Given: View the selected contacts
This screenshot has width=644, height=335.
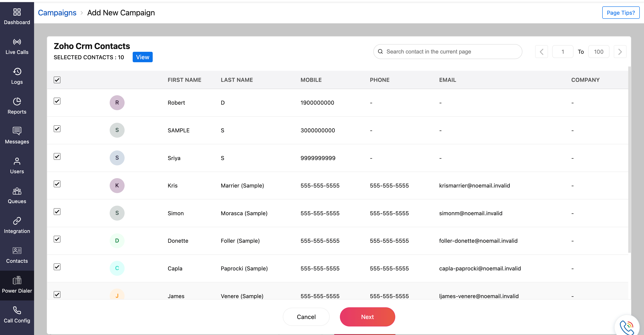Looking at the screenshot, I should (142, 57).
